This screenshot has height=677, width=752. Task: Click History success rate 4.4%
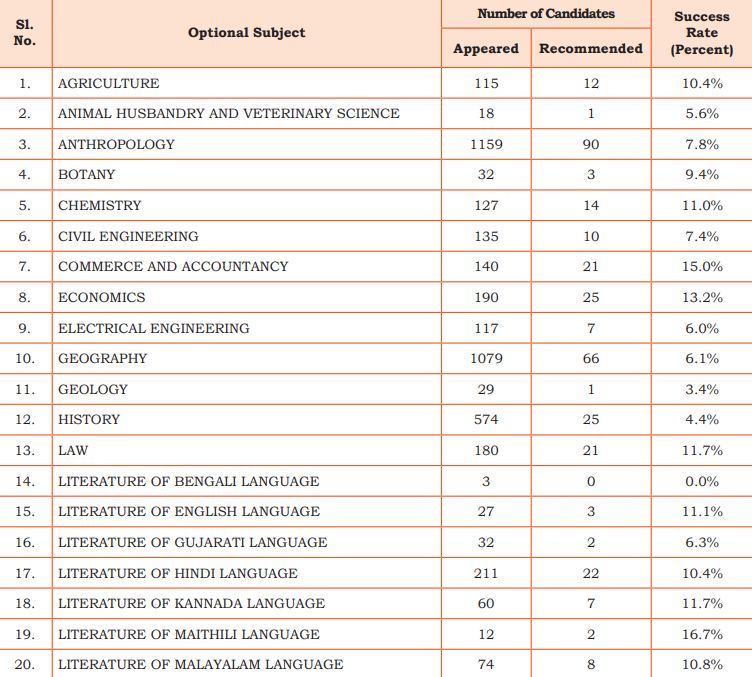702,419
